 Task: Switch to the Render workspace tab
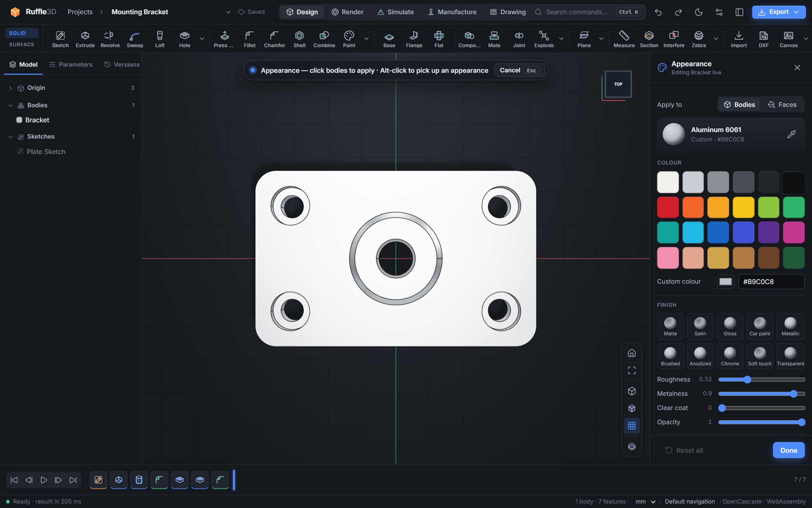(x=348, y=12)
